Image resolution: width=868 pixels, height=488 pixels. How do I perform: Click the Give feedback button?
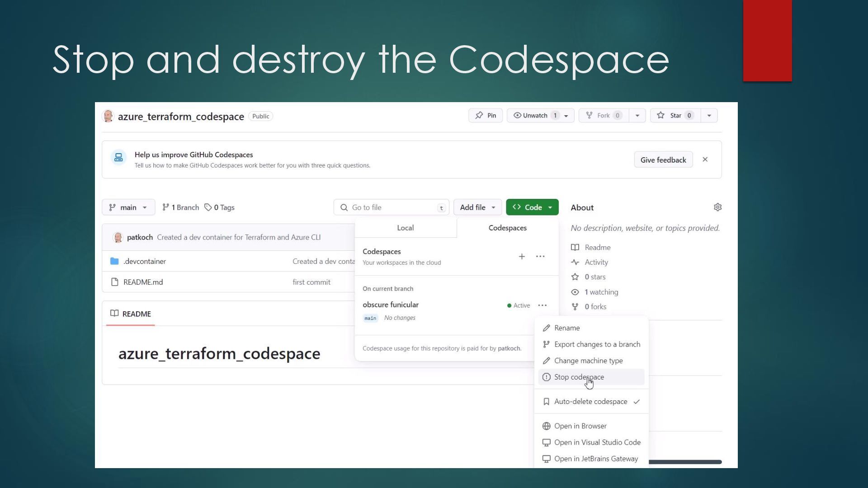pos(663,160)
